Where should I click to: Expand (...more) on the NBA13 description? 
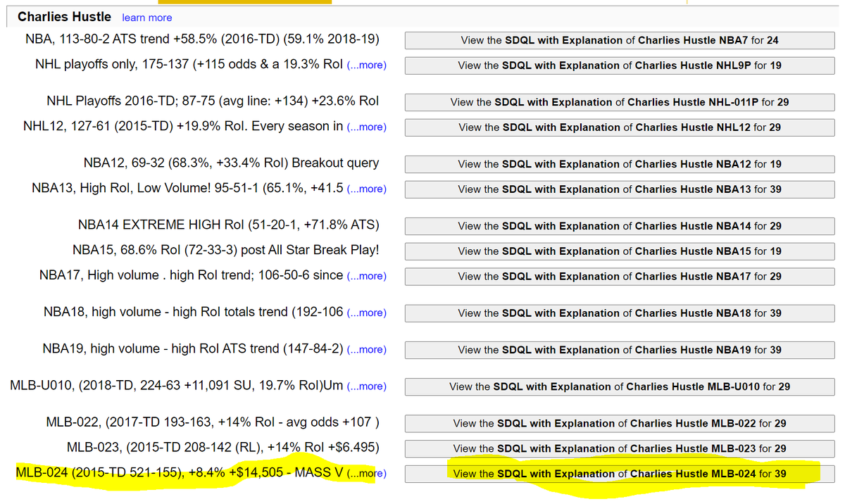[366, 189]
